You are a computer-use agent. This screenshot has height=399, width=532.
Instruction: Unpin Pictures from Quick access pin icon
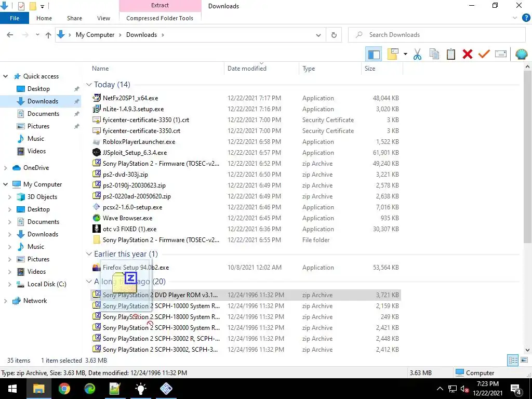(x=77, y=126)
